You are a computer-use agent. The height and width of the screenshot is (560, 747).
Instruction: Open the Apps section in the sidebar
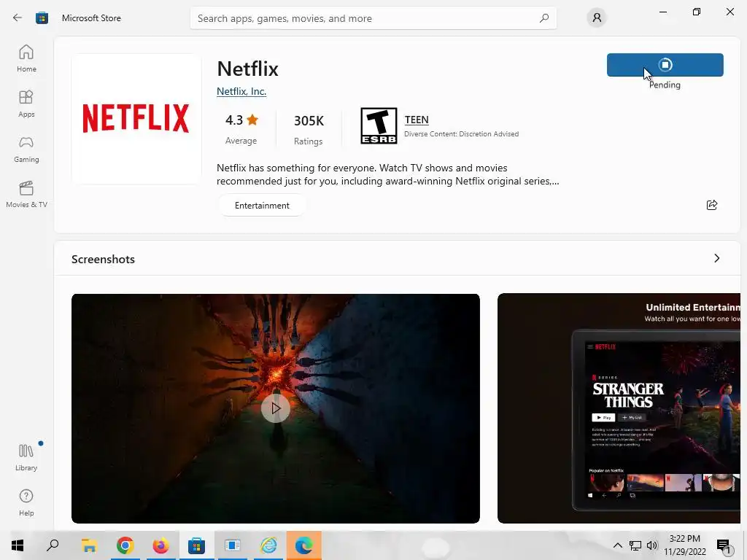pos(26,104)
